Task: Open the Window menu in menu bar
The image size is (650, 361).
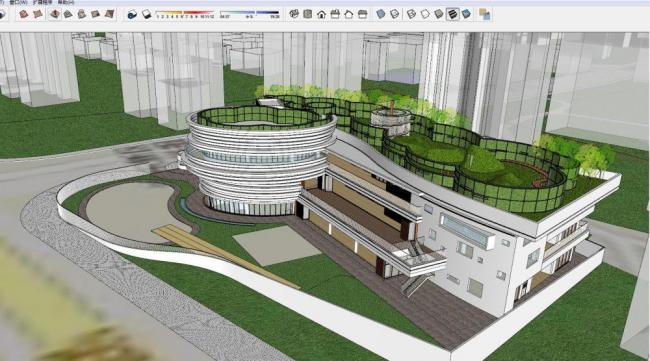Action: [18, 2]
